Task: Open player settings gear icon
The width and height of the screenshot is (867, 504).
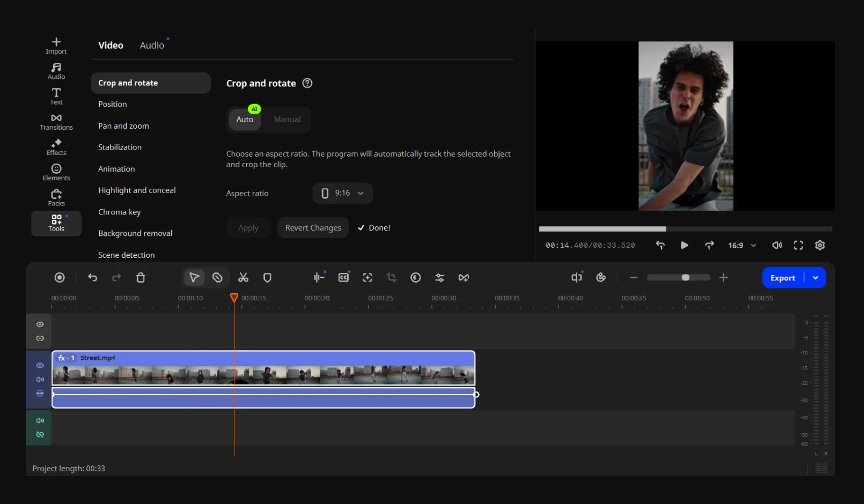Action: tap(820, 245)
